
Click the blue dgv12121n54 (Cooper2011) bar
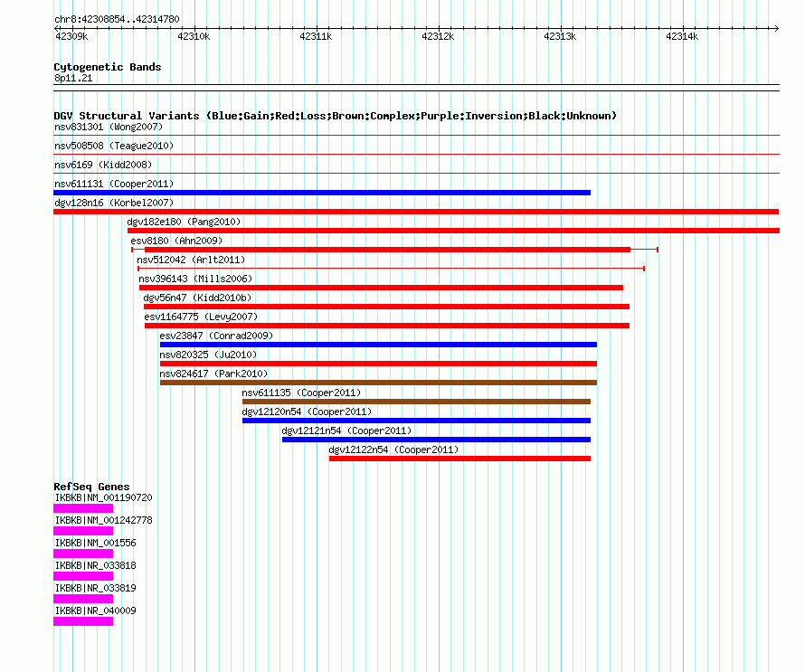point(436,440)
